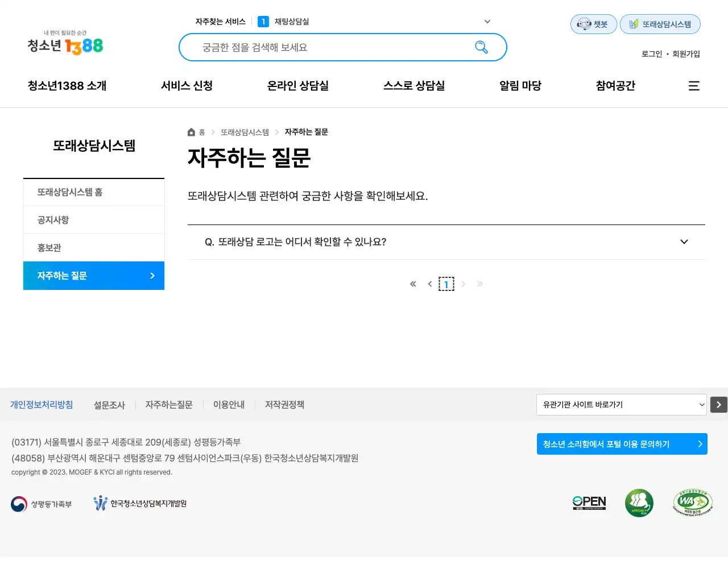Screen dimensions: 728x582
Task: Click the home icon in breadcrumb
Action: (x=191, y=132)
